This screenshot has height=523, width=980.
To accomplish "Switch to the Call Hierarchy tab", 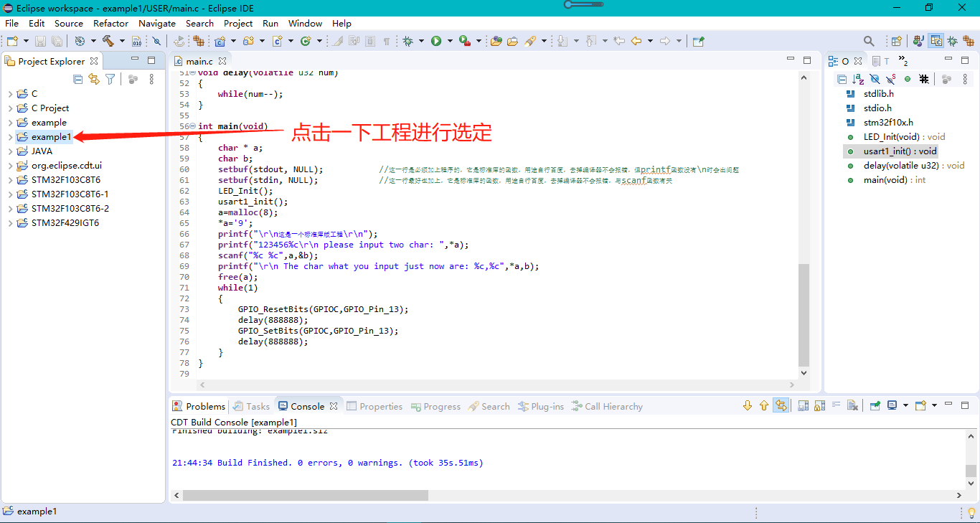I will click(607, 406).
